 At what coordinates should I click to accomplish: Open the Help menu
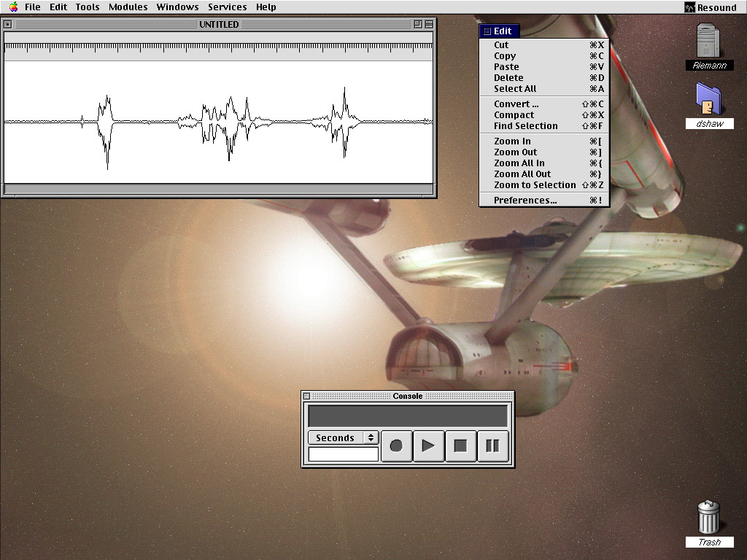point(266,7)
